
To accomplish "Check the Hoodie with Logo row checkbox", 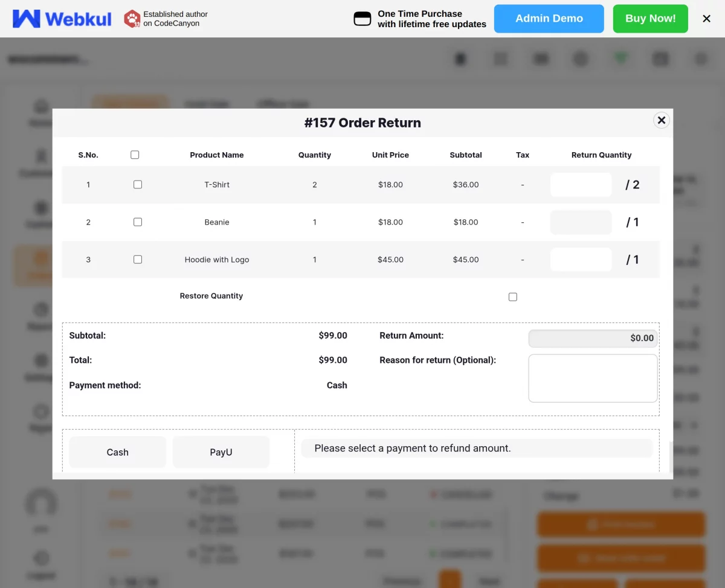I will [x=137, y=259].
